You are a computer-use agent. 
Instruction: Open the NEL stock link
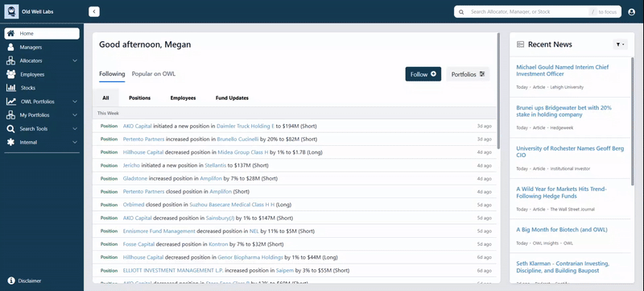click(254, 231)
